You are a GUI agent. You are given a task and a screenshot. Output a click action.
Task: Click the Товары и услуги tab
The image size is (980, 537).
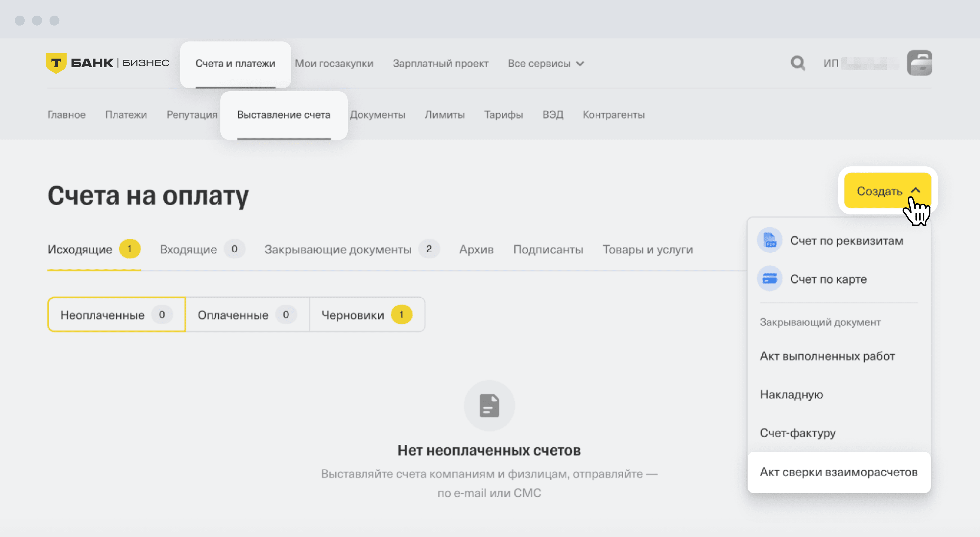(x=648, y=250)
